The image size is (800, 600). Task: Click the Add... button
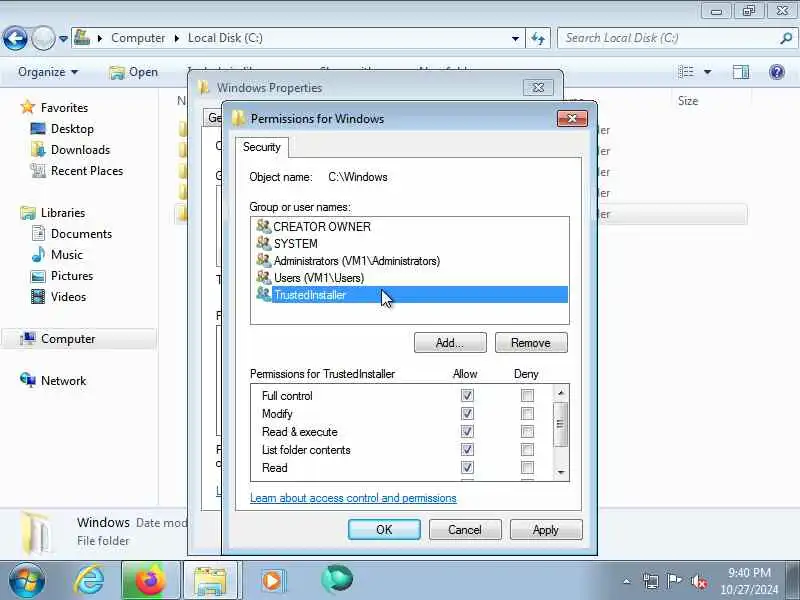[450, 343]
